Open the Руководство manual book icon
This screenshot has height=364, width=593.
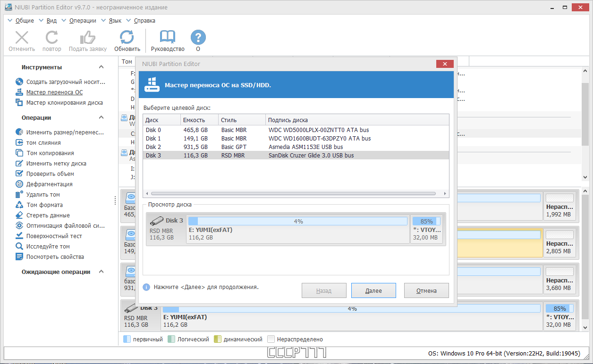(168, 38)
